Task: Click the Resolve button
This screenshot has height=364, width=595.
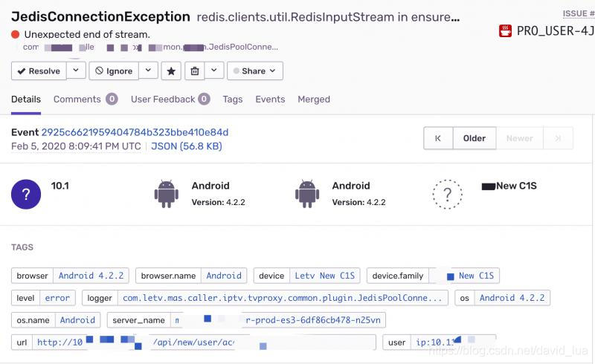Action: 39,71
